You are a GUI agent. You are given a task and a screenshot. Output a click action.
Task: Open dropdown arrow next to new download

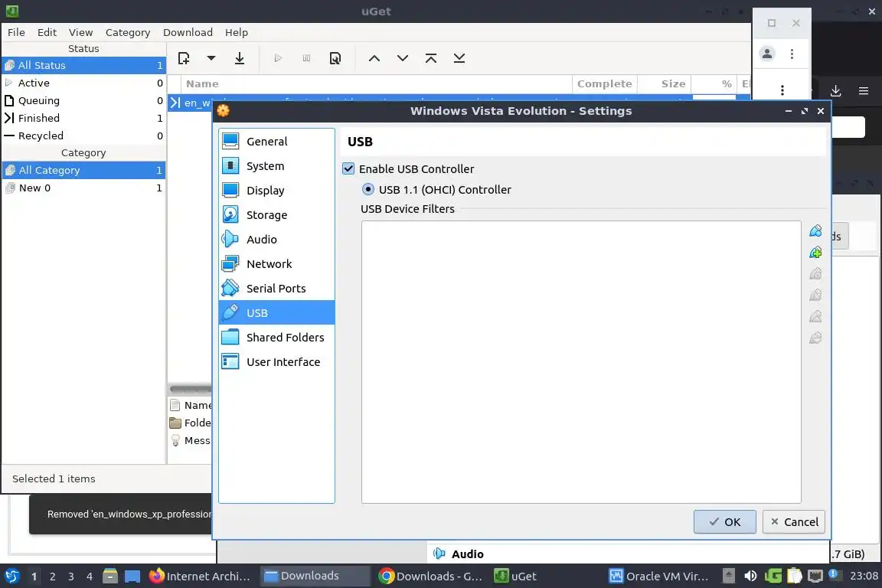(211, 58)
